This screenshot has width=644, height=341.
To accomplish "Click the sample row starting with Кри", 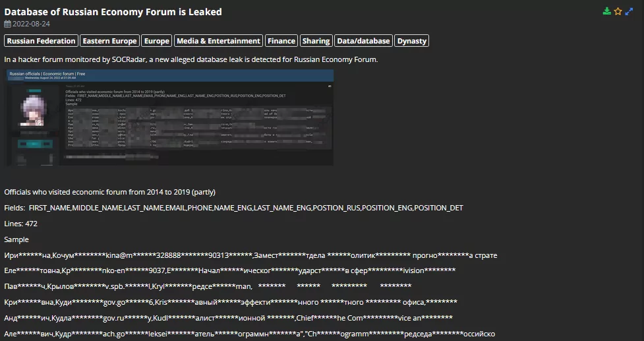I will click(x=231, y=302).
